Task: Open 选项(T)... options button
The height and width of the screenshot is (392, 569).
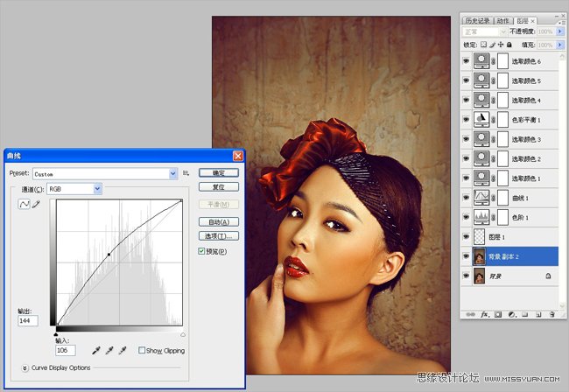Action: pos(219,235)
